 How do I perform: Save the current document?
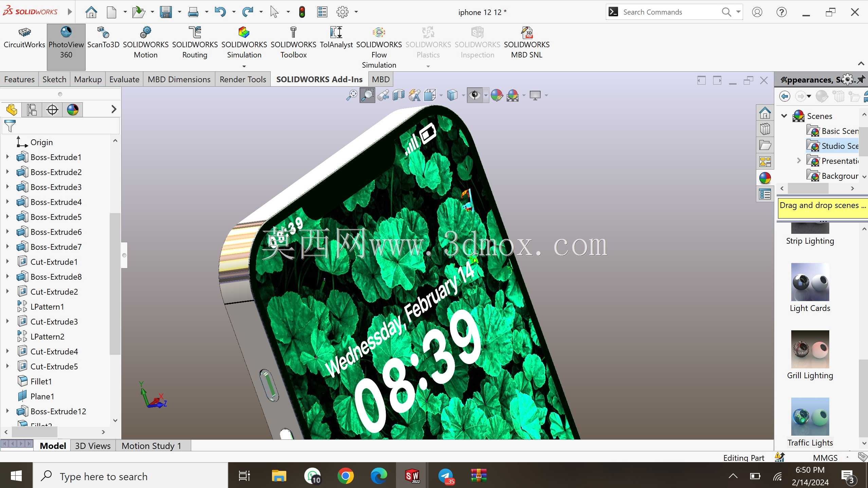pyautogui.click(x=166, y=12)
